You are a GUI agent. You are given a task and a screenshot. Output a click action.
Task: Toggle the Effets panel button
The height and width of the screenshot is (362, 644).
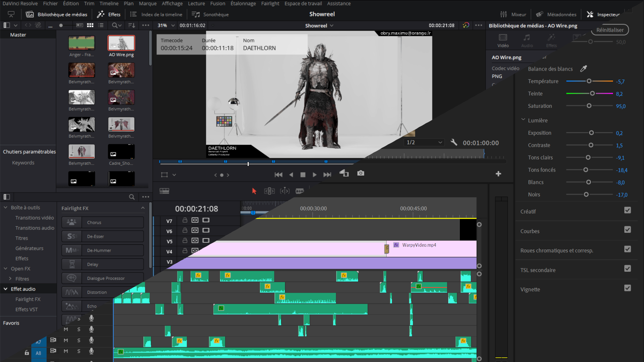(x=109, y=14)
